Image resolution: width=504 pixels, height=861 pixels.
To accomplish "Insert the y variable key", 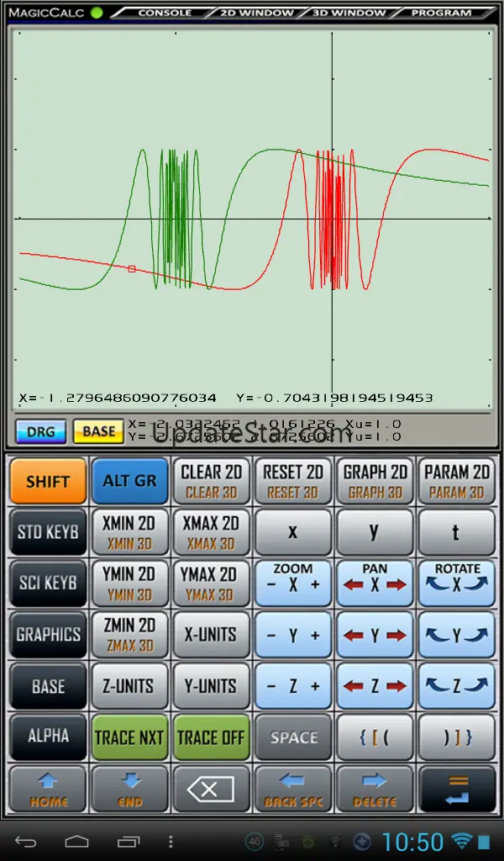I will coord(375,532).
